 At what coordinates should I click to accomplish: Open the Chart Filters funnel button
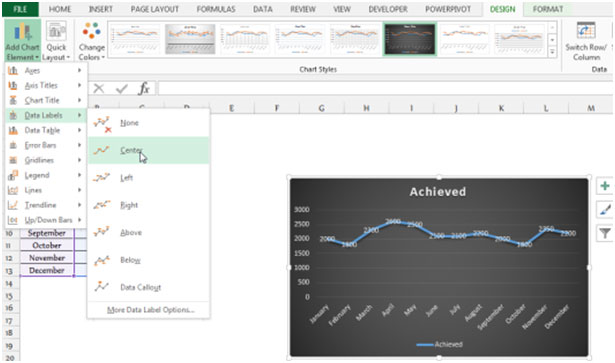coord(604,234)
